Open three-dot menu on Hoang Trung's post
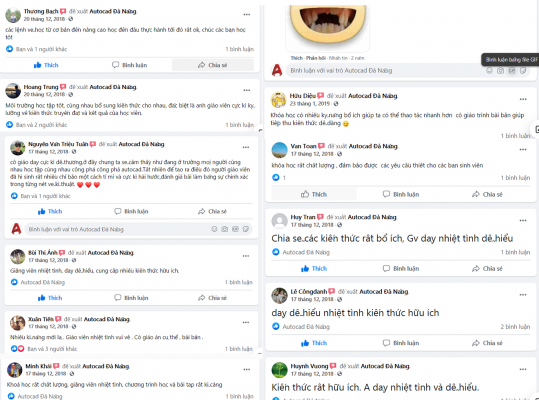The width and height of the screenshot is (539, 400). click(x=247, y=90)
